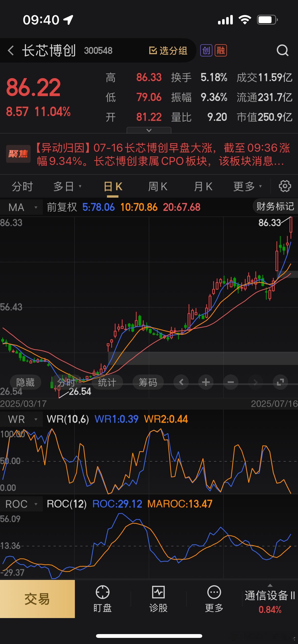Tap the 聚焦 focus news badge
The image size is (298, 644).
(18, 154)
